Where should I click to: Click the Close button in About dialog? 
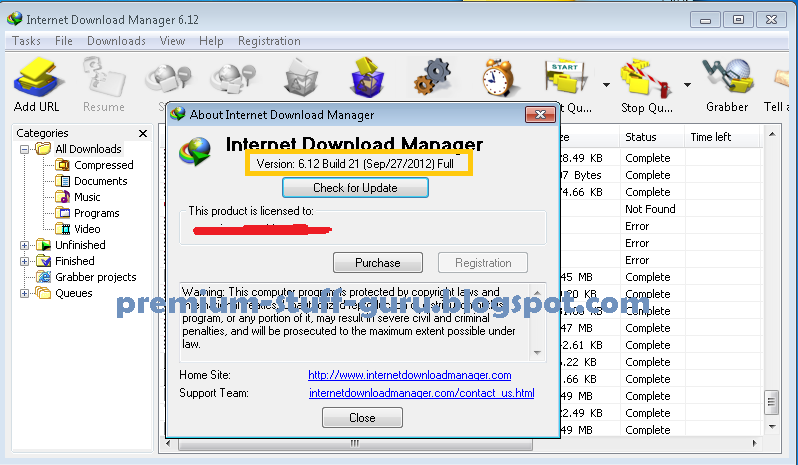pyautogui.click(x=362, y=418)
